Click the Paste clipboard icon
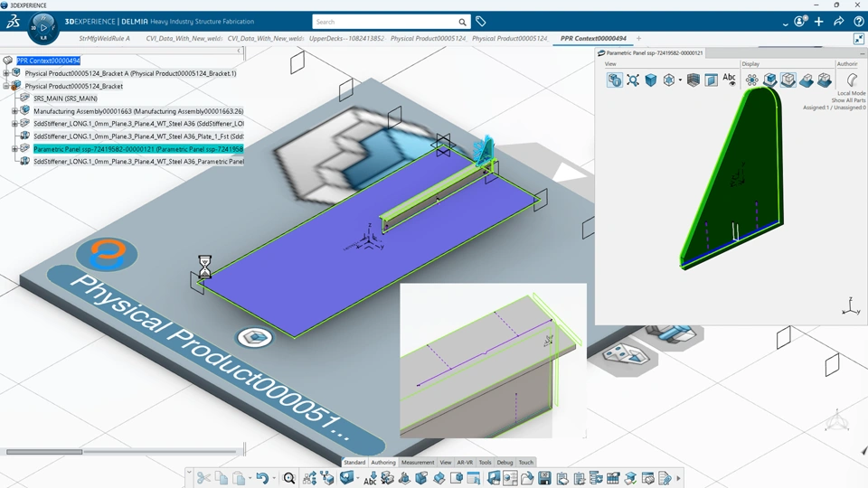The height and width of the screenshot is (488, 868). [239, 478]
